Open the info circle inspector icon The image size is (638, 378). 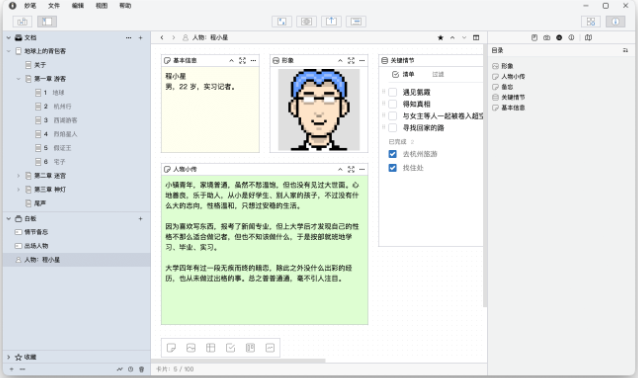[571, 37]
